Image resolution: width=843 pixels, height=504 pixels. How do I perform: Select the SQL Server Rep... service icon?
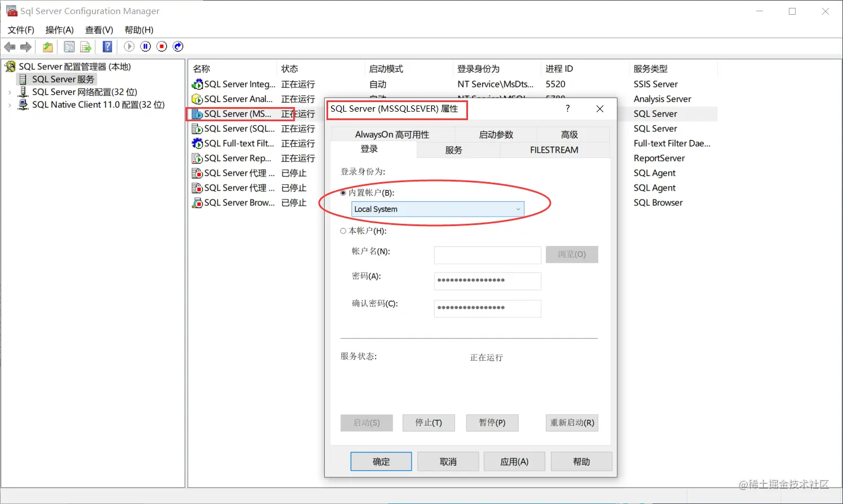[x=197, y=158]
